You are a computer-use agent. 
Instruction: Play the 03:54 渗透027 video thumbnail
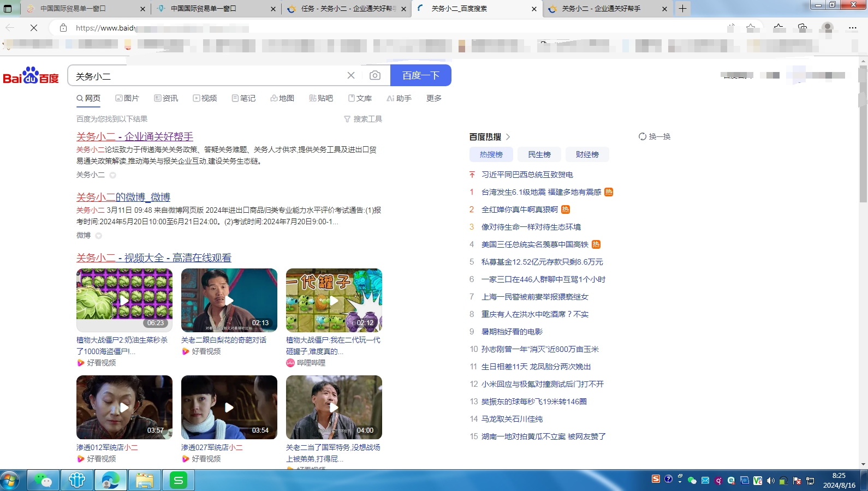click(x=229, y=407)
